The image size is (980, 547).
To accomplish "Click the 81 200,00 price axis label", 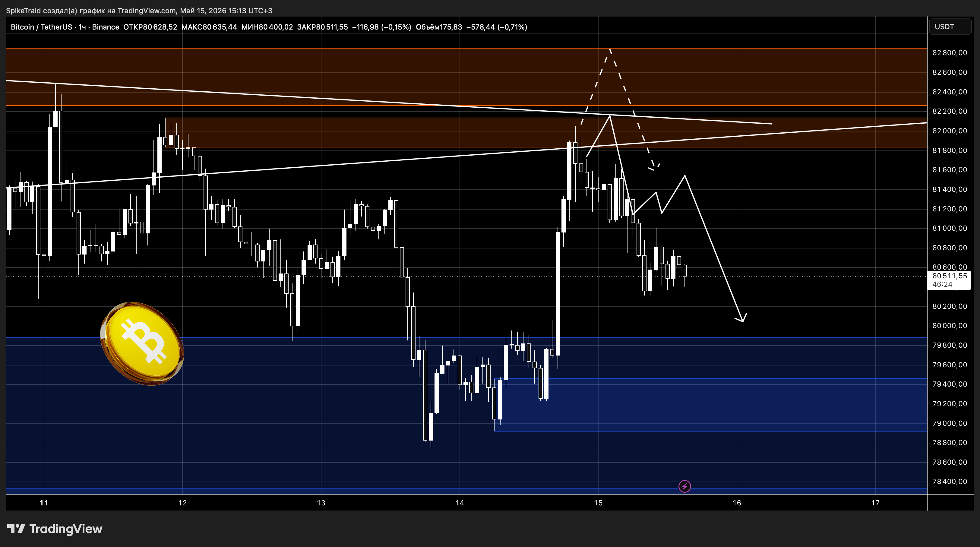I will pos(950,209).
